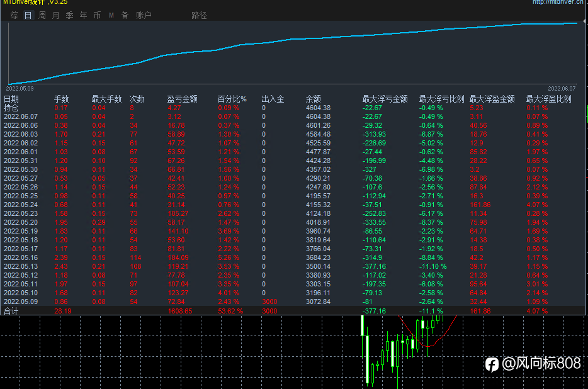Click the 最大浮盈金额 column header
588x389 pixels.
pos(492,99)
